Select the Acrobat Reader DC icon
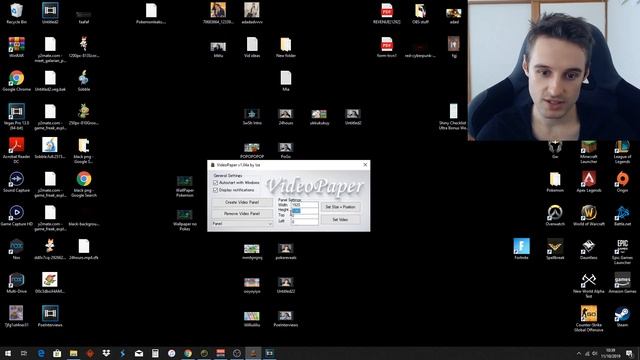Viewport: 640px width, 360px height. 16,150
